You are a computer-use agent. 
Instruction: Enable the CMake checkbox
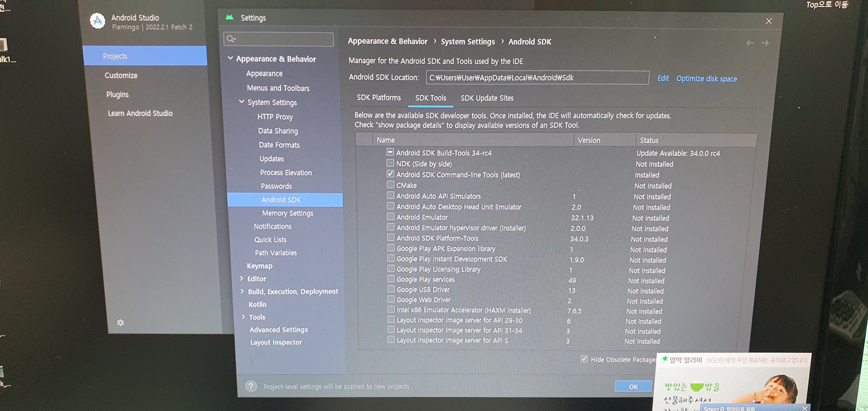390,185
